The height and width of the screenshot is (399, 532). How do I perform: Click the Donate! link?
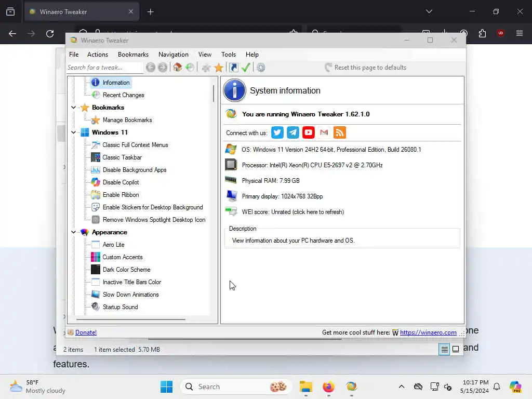tap(86, 332)
